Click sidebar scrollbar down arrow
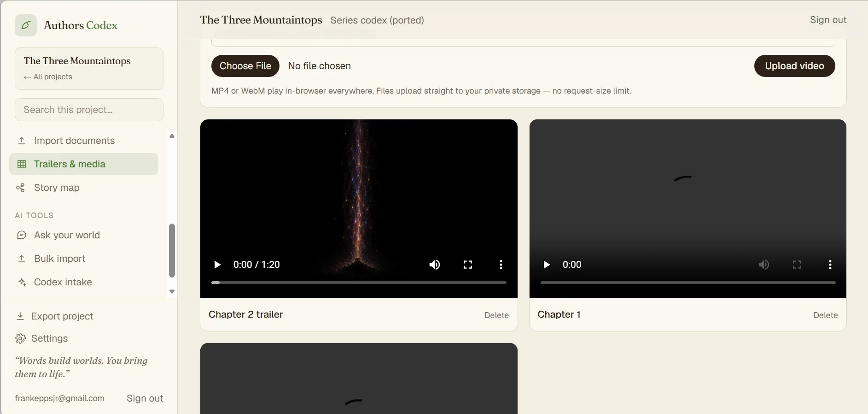This screenshot has height=414, width=868. tap(172, 291)
